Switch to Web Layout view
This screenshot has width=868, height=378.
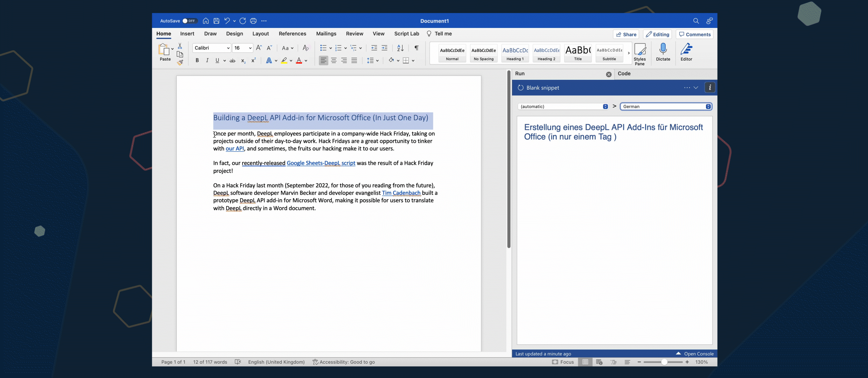click(x=599, y=362)
